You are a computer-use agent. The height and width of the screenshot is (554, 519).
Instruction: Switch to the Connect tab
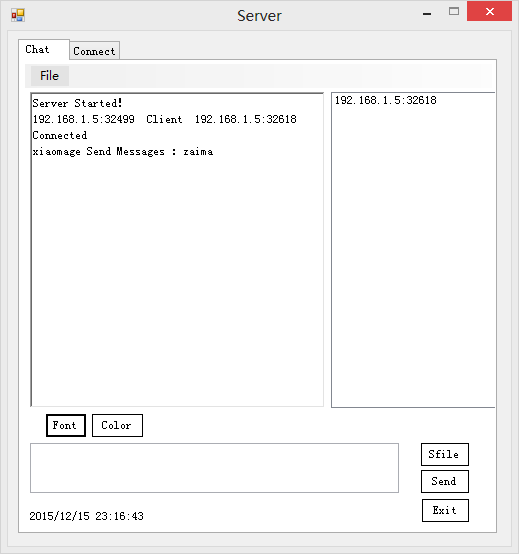[x=94, y=51]
